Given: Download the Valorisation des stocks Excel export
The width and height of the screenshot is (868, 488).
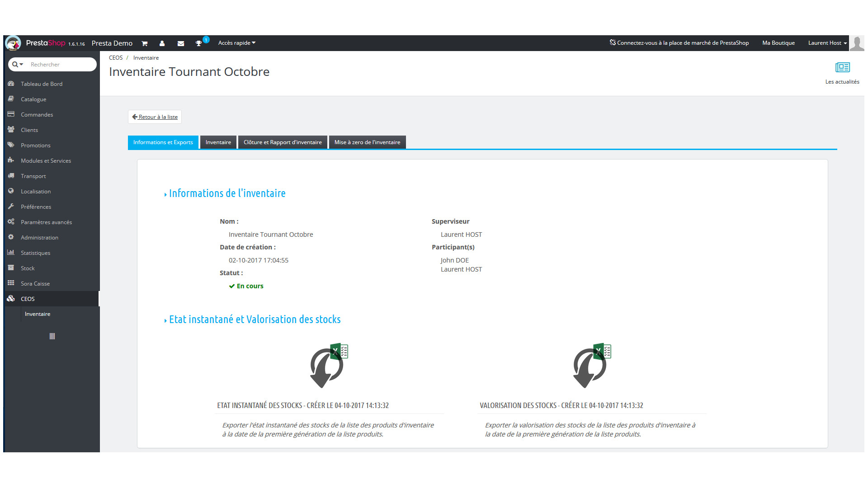Looking at the screenshot, I should tap(592, 366).
